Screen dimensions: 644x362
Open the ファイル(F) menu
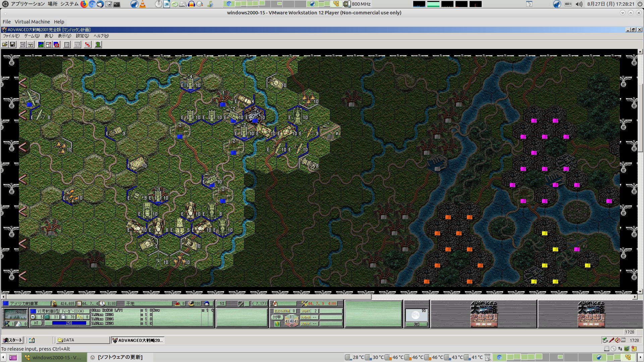(11, 36)
